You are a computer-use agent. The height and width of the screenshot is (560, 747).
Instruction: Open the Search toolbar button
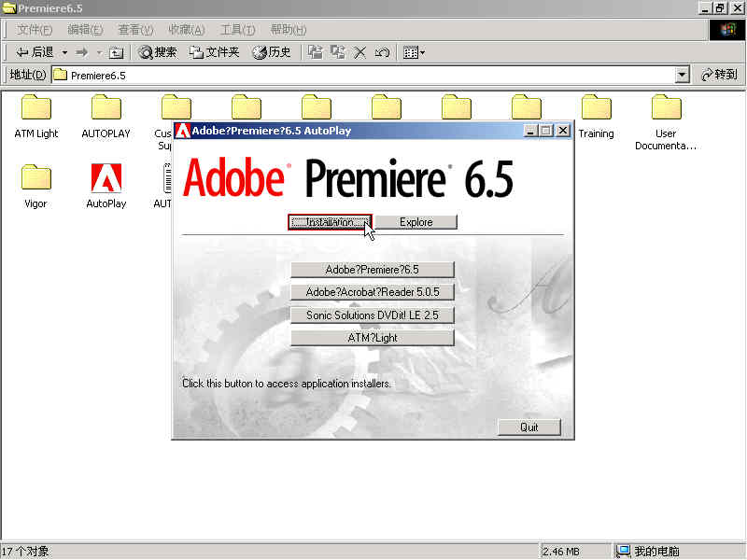(x=158, y=52)
